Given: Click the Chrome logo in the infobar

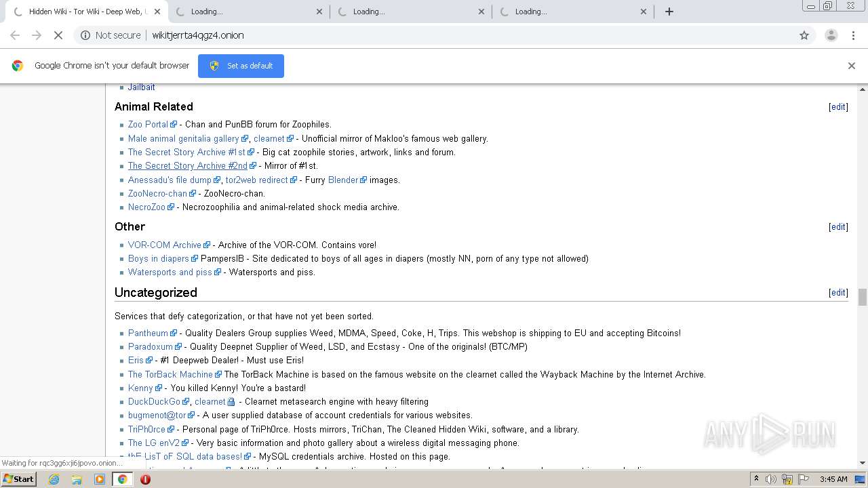Looking at the screenshot, I should tap(18, 66).
